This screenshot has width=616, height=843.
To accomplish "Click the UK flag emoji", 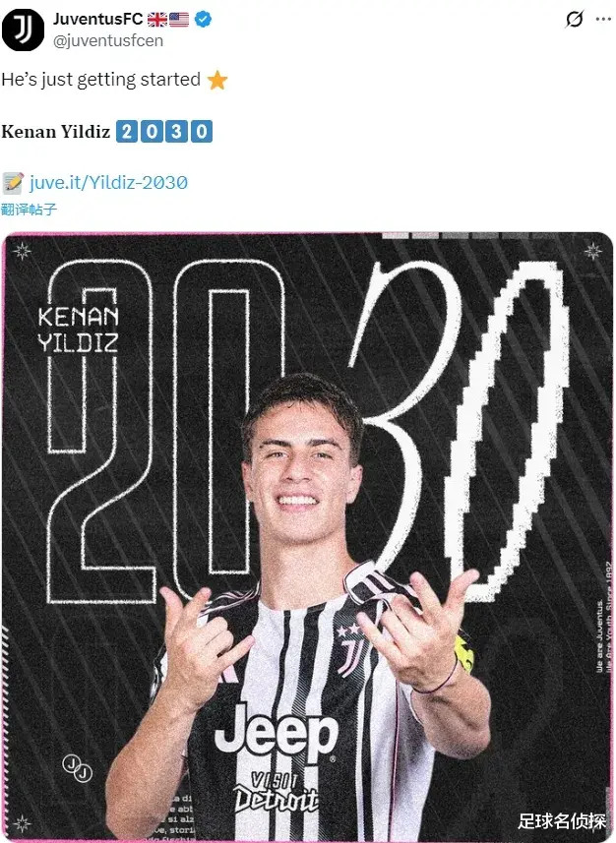I will 157,20.
